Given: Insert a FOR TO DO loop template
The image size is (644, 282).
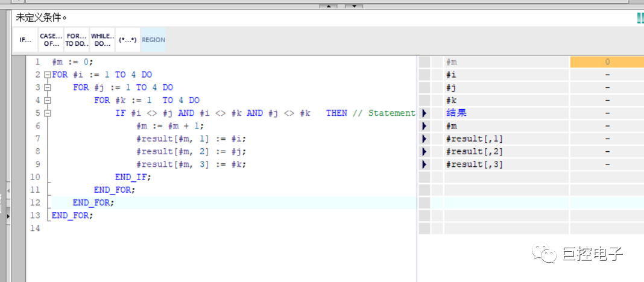Looking at the screenshot, I should tap(77, 40).
